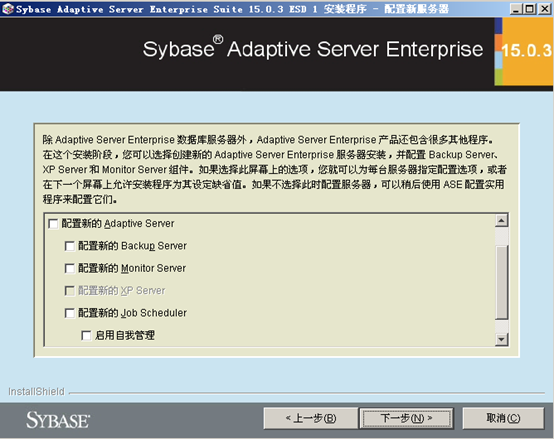Viewport: 554px width, 439px height.
Task: Maximize the installer window
Action: [530, 9]
